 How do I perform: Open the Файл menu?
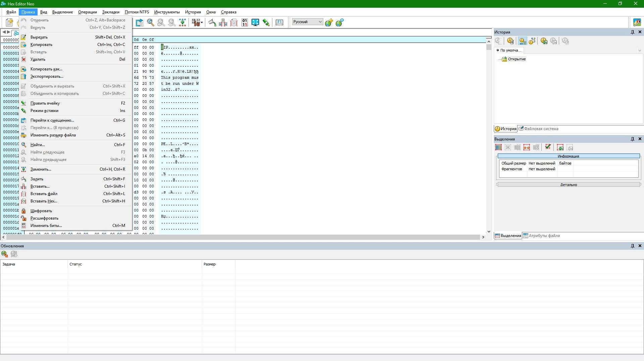click(11, 12)
